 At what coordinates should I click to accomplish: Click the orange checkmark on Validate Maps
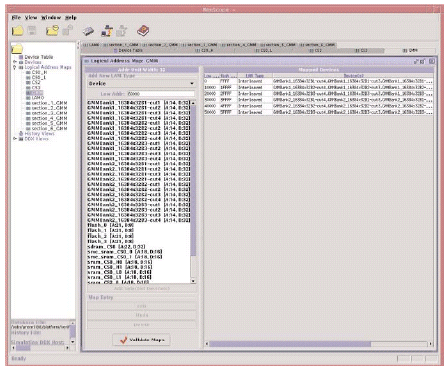tap(124, 340)
